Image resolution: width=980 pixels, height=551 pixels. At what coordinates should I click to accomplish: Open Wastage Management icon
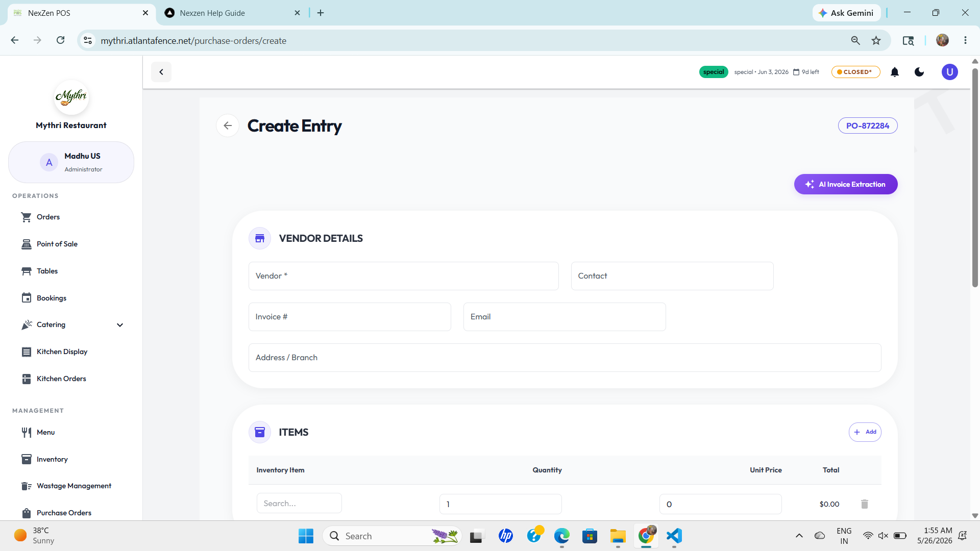27,486
